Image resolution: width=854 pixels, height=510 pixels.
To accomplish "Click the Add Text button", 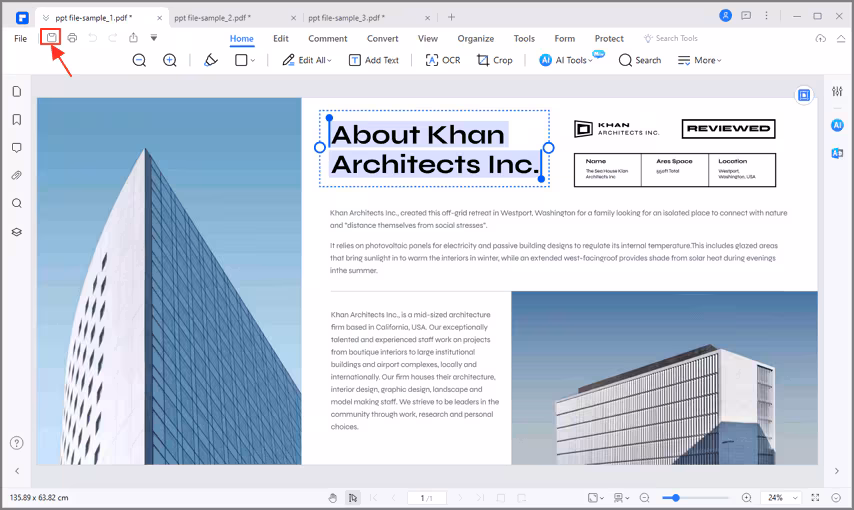I will pyautogui.click(x=373, y=60).
